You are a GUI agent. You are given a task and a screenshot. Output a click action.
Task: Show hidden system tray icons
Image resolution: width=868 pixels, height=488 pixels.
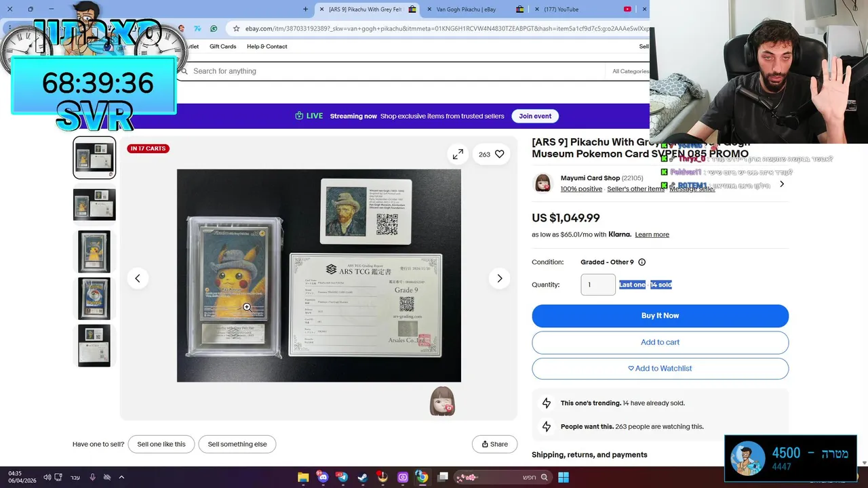[x=121, y=477]
